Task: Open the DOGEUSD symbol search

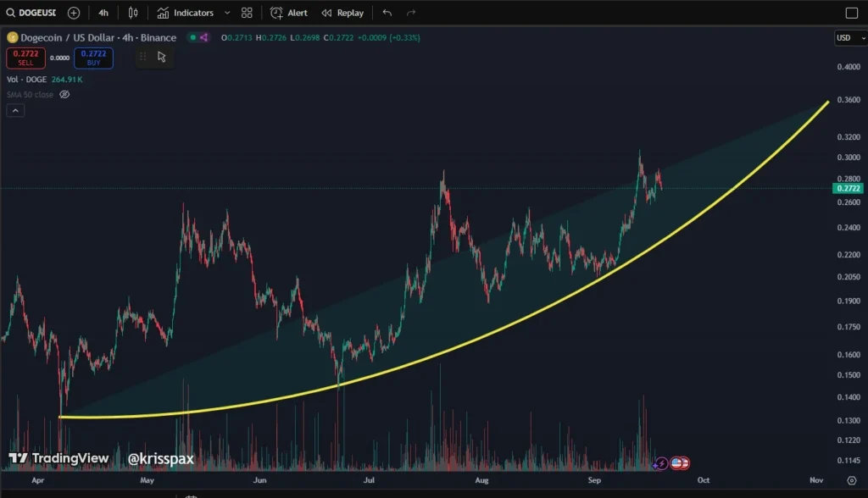Action: (x=31, y=13)
